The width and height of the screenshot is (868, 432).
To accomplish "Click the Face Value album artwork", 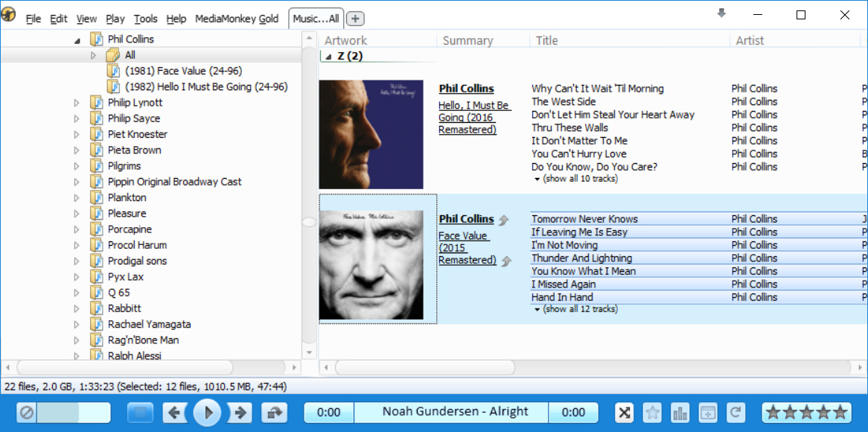I will tap(371, 264).
